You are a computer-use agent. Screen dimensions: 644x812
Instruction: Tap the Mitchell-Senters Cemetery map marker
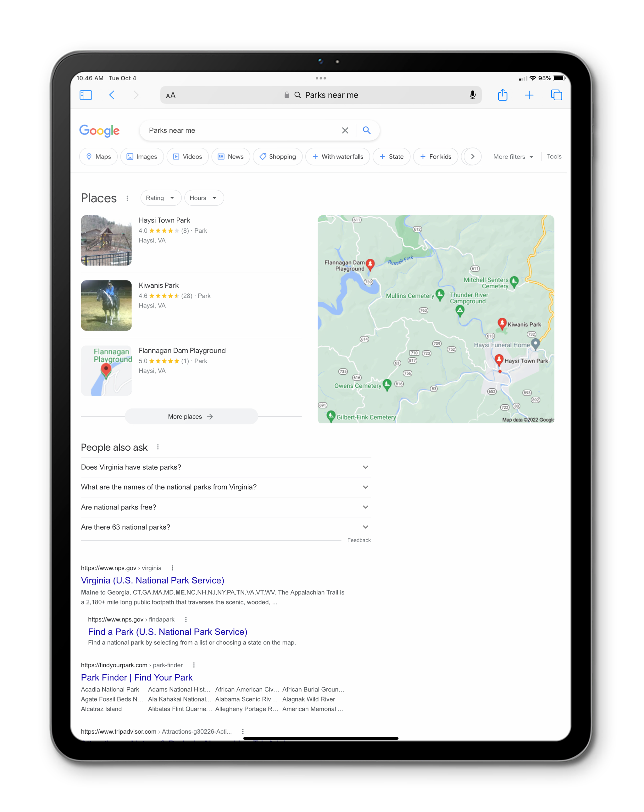(x=514, y=281)
